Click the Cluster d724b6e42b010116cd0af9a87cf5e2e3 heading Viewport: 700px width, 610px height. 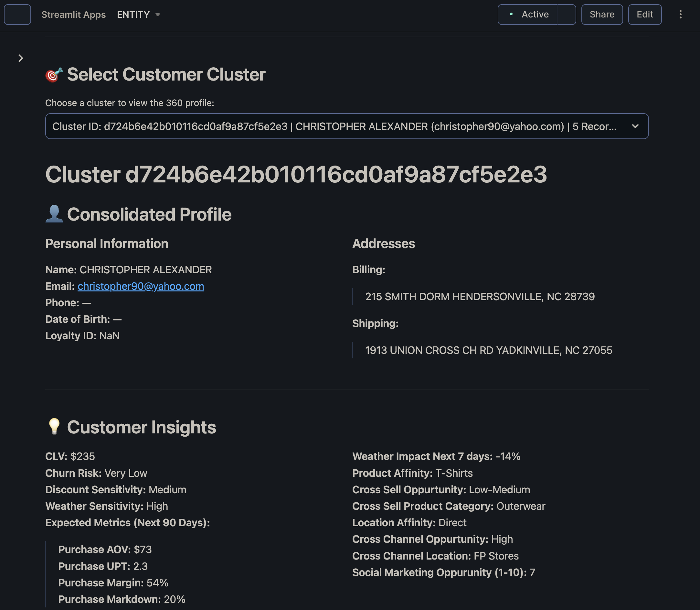296,175
